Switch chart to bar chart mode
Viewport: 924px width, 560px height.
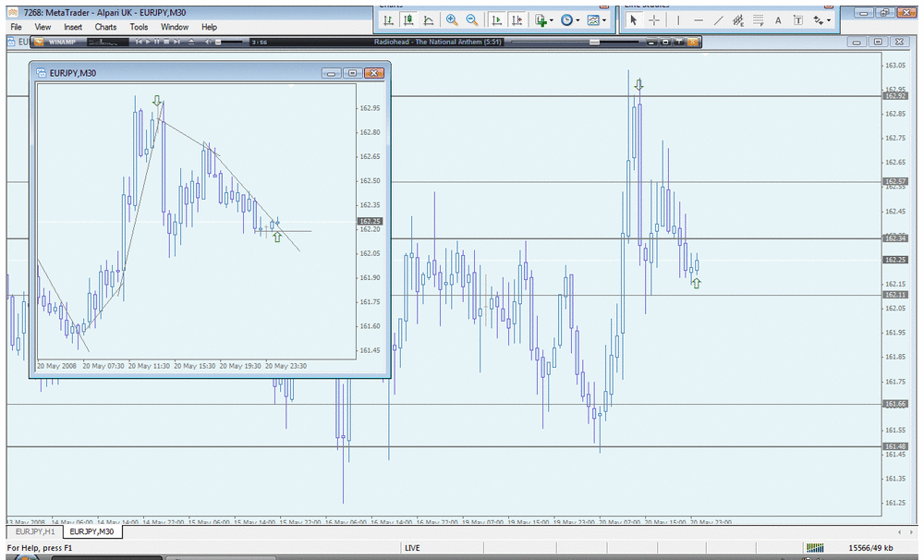(x=388, y=20)
